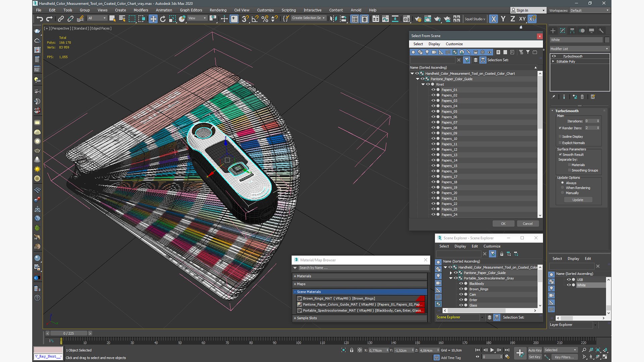Select the Select and Rotate tool
The image size is (644, 362).
point(163,19)
